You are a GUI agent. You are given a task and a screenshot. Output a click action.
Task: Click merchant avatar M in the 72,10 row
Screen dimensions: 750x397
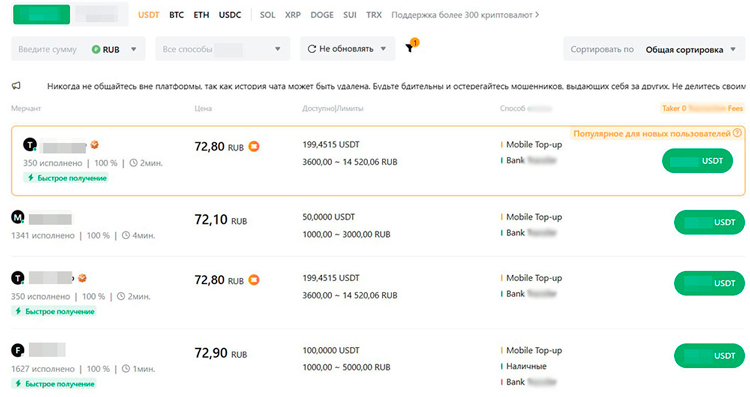click(x=18, y=218)
